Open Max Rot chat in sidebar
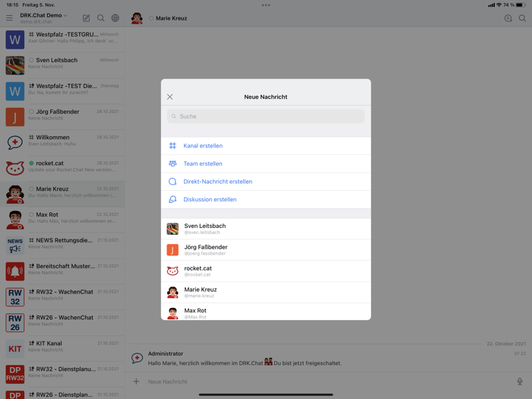Image resolution: width=532 pixels, height=399 pixels. click(62, 220)
